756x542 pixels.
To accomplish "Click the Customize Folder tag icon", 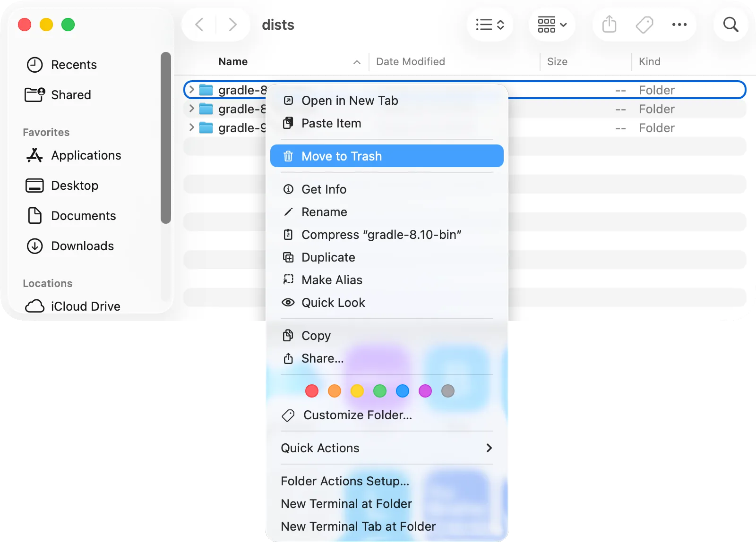I will (288, 415).
